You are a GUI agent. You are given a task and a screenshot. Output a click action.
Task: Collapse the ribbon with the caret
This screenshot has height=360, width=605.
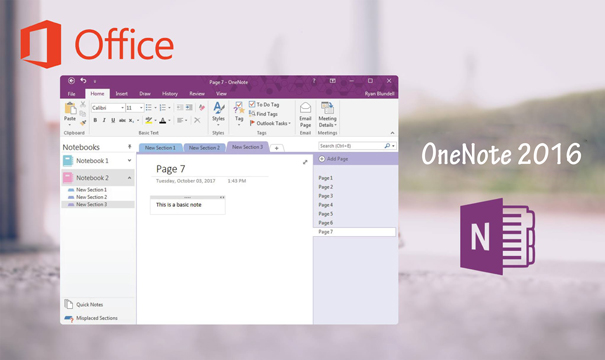click(x=392, y=133)
